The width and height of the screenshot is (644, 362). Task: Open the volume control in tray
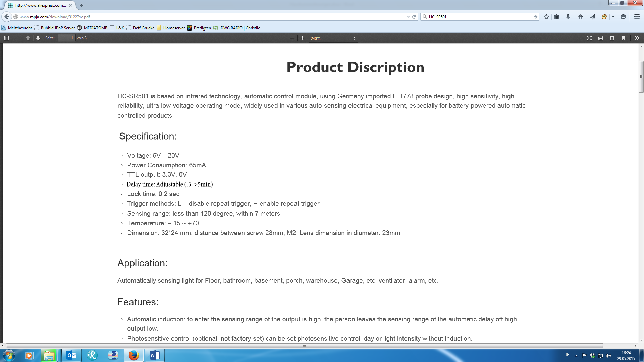coord(608,355)
